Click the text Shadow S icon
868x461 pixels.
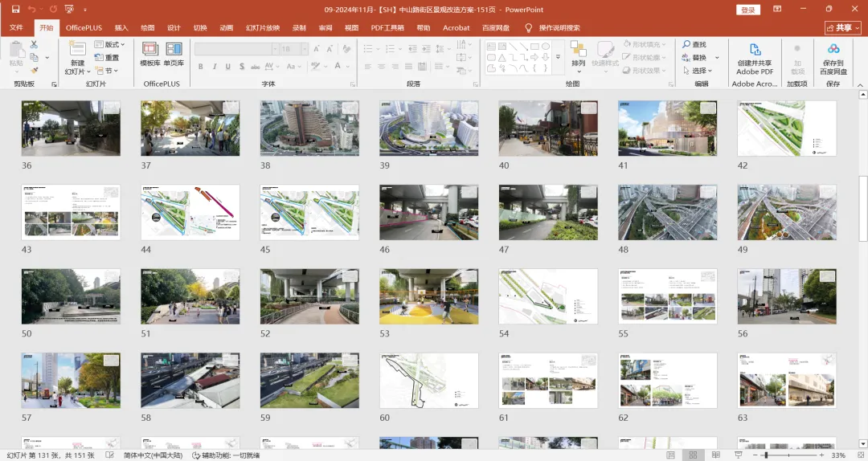[242, 67]
